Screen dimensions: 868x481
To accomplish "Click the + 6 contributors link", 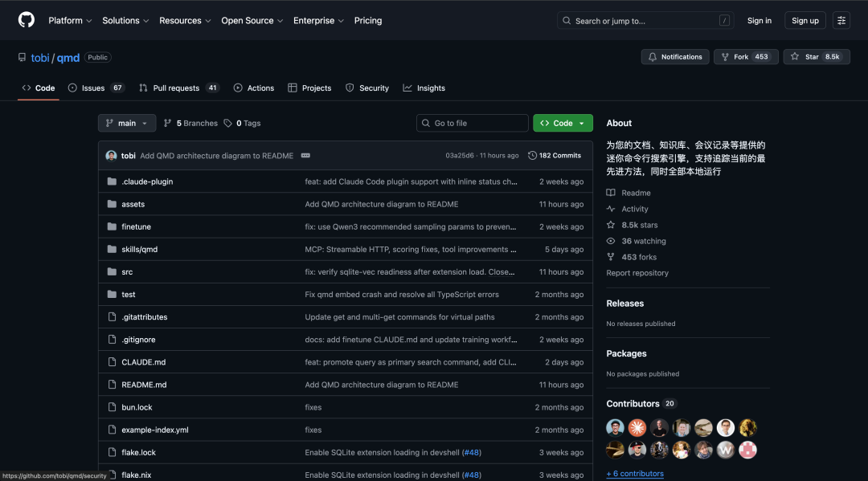I will coord(635,474).
